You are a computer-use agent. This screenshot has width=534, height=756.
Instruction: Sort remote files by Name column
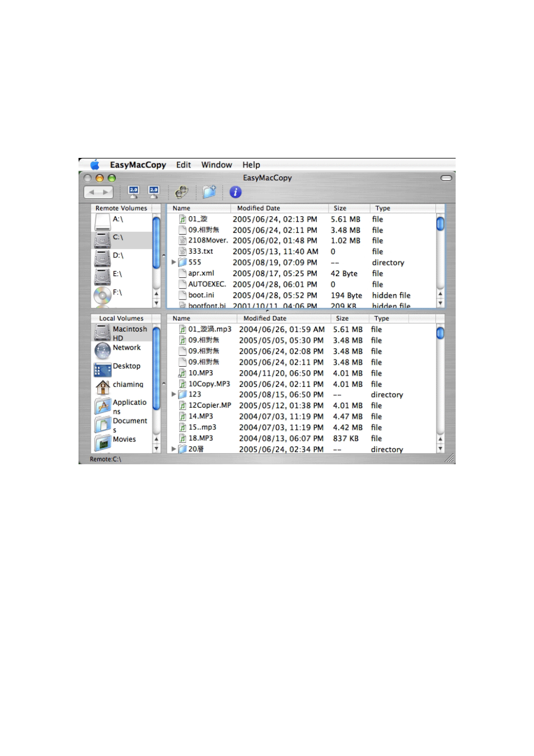[199, 208]
